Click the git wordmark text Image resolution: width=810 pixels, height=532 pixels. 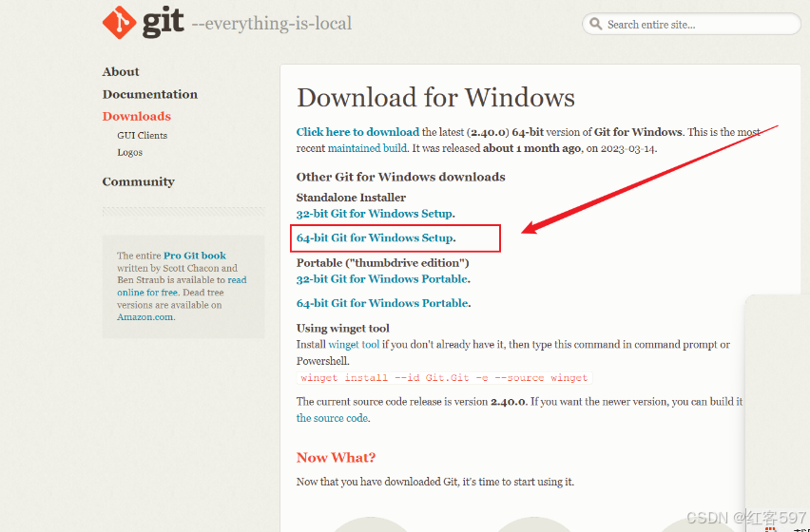tap(163, 23)
